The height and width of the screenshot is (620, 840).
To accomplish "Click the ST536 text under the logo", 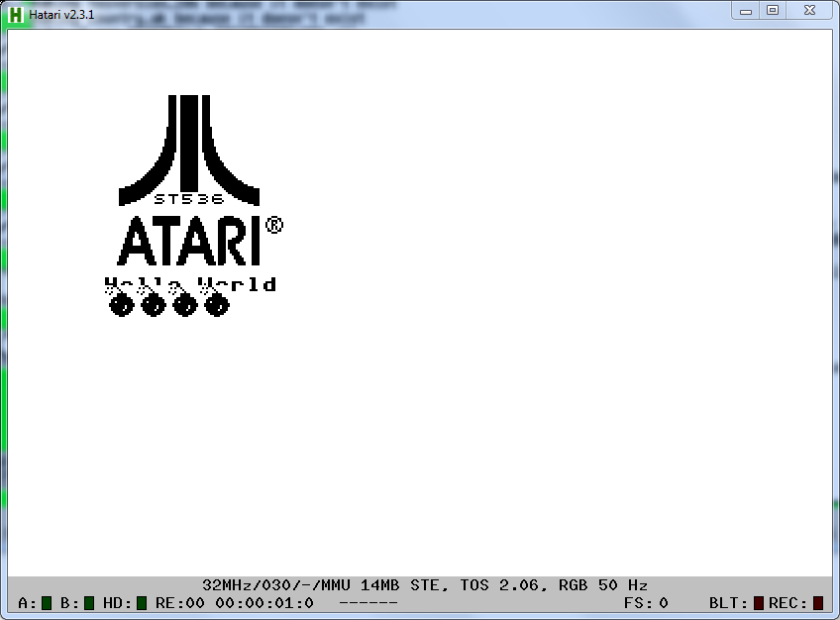I will click(188, 199).
